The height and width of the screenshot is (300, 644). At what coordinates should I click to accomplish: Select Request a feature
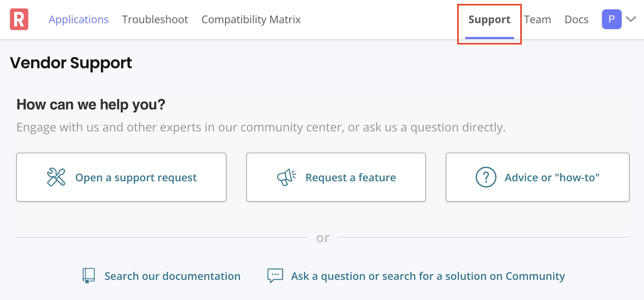(336, 177)
